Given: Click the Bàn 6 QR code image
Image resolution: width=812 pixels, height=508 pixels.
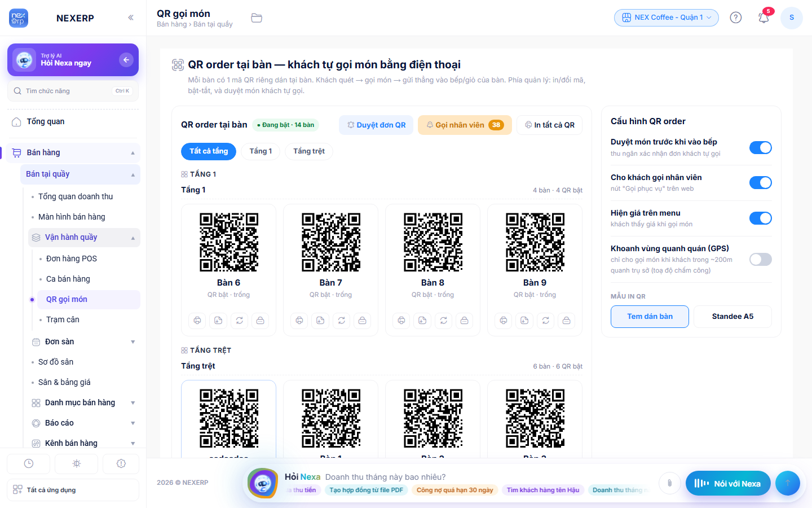Looking at the screenshot, I should click(229, 242).
